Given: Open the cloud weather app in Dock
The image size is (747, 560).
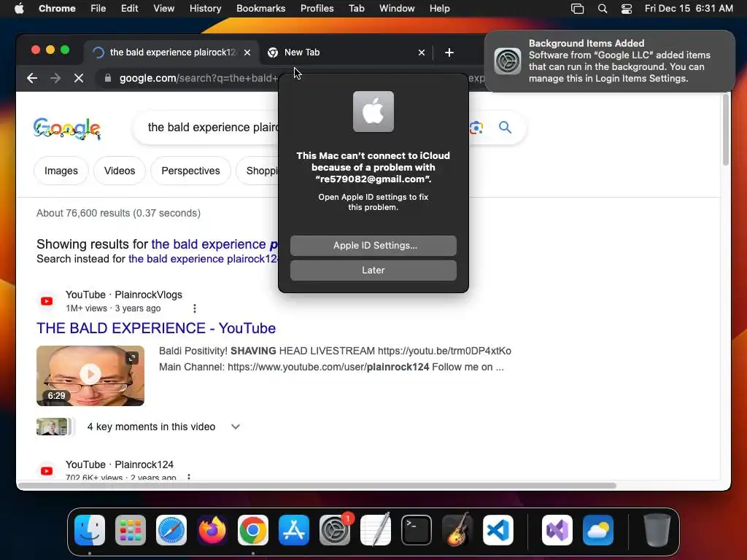Looking at the screenshot, I should pos(598,530).
